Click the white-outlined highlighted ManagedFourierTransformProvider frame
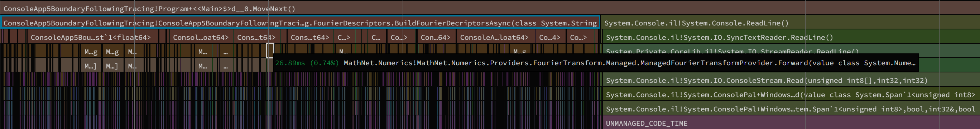 pos(270,51)
